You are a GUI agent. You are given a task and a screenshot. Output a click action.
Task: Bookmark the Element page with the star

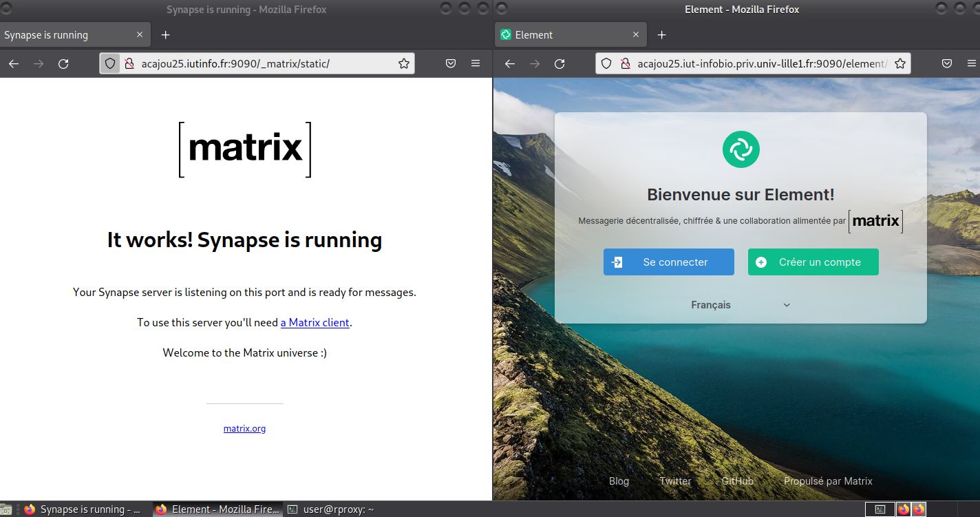(900, 63)
